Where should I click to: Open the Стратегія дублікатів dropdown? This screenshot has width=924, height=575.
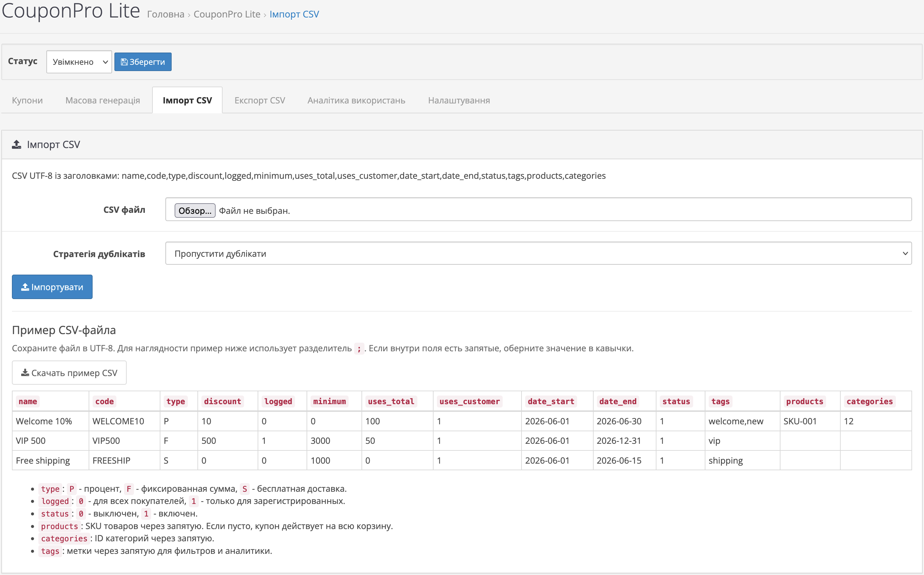(538, 253)
